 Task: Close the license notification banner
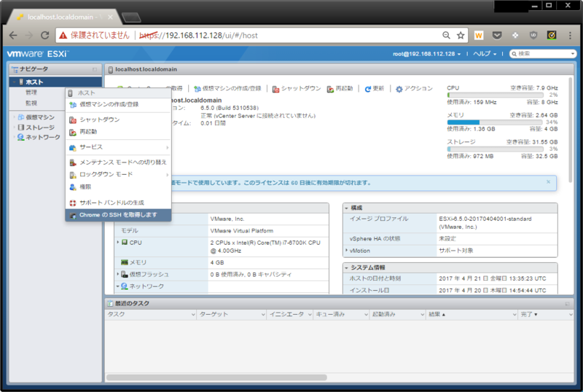(x=548, y=182)
